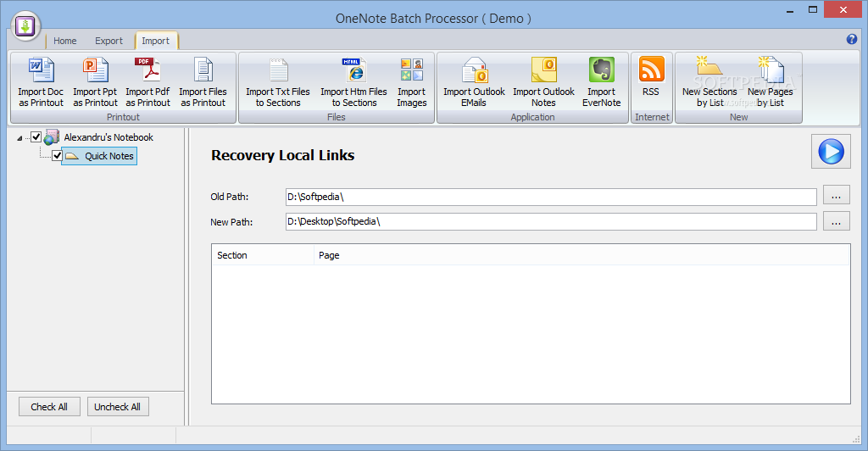Maximize the OneNote Batch Processor window
This screenshot has width=868, height=451.
pos(813,10)
